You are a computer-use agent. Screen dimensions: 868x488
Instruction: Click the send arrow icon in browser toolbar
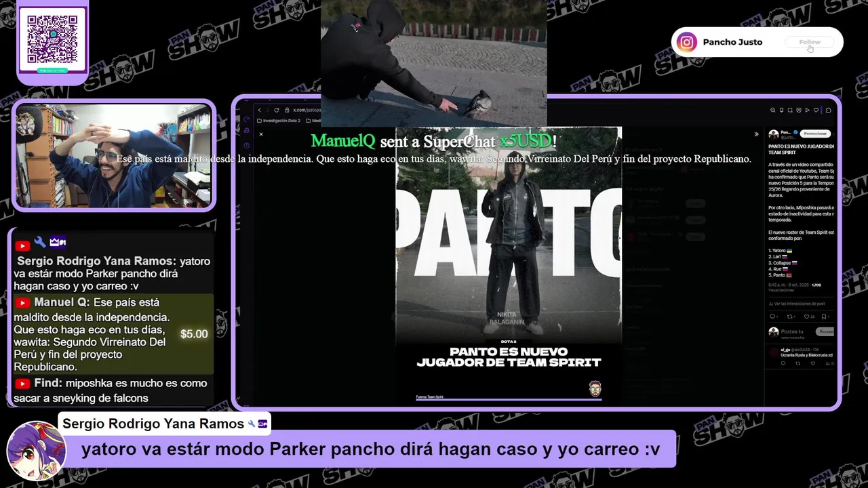tap(807, 110)
